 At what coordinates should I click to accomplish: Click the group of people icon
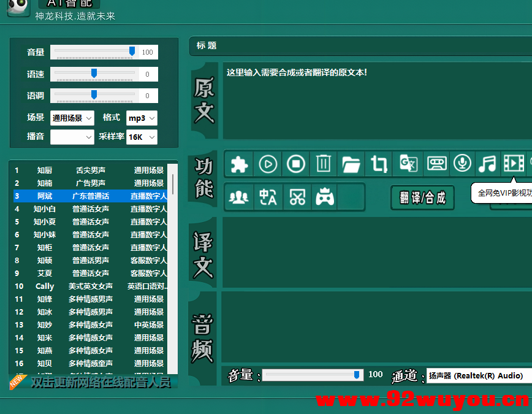[x=238, y=196]
